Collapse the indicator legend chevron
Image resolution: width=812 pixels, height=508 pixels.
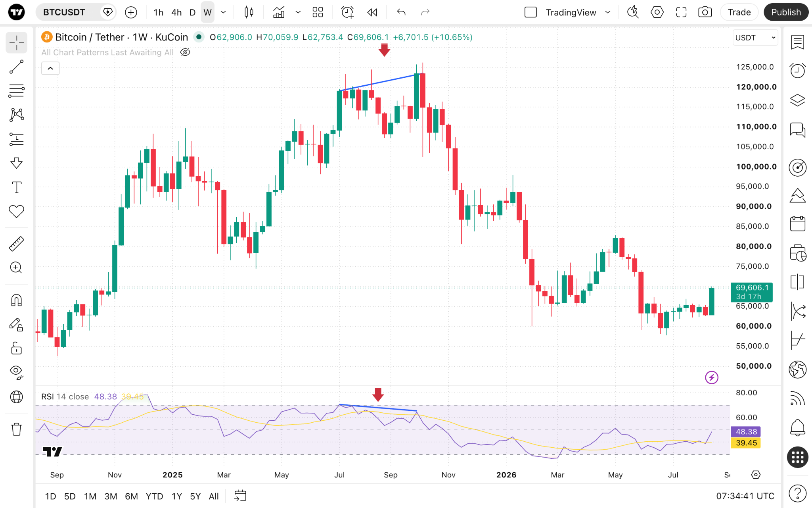(50, 68)
